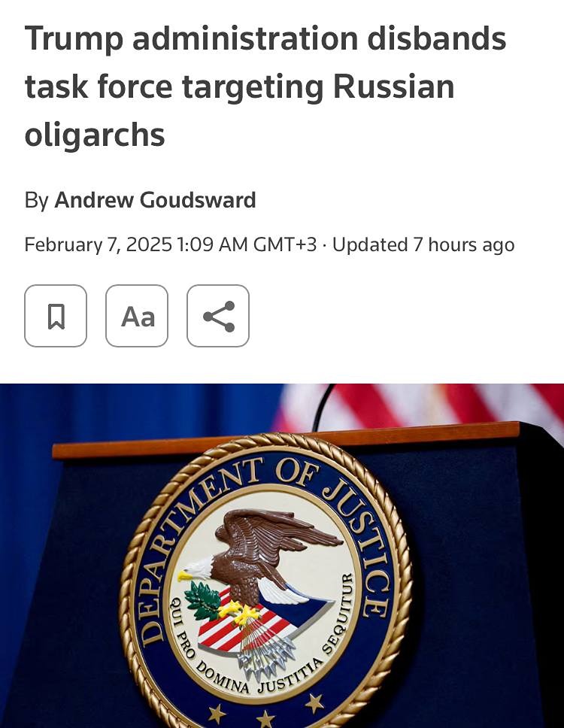Image resolution: width=564 pixels, height=728 pixels.
Task: Click the 'Updated 7 hours ago' text
Action: (423, 244)
